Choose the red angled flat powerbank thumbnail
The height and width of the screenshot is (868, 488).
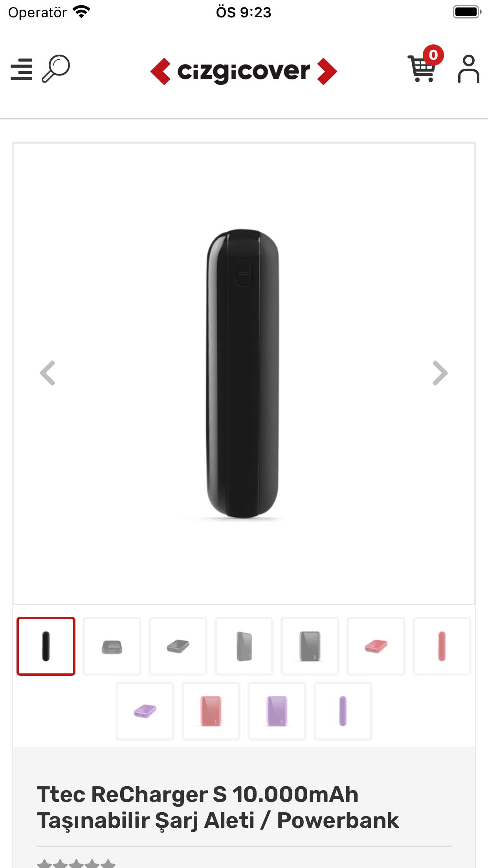pyautogui.click(x=376, y=646)
